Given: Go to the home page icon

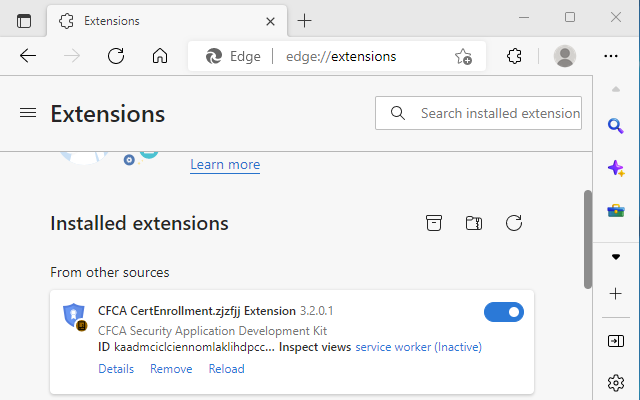Looking at the screenshot, I should pos(160,56).
